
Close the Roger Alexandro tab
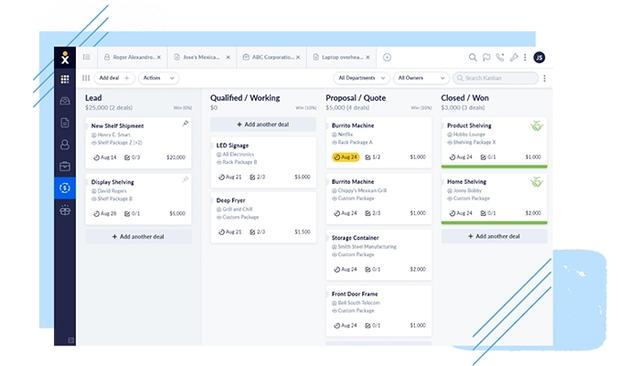tap(159, 58)
